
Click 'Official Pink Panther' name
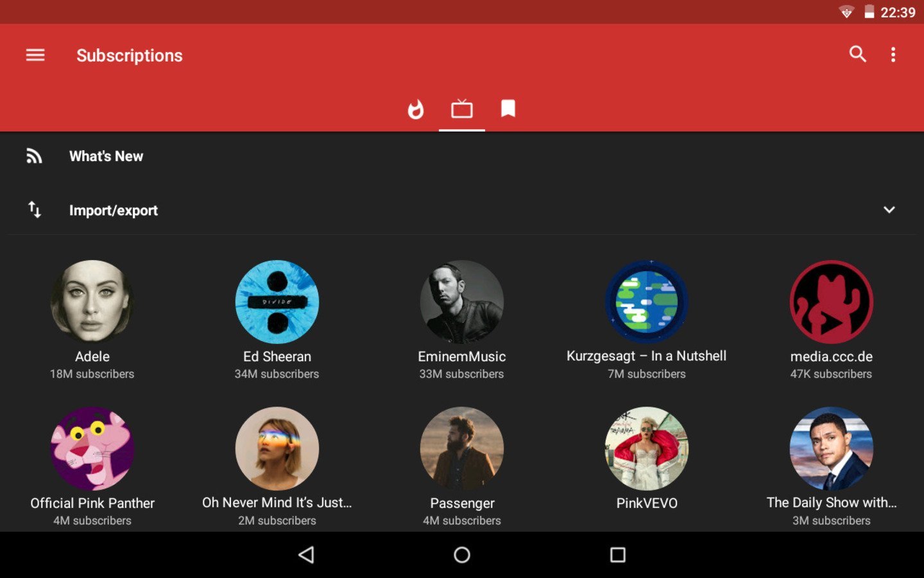92,503
